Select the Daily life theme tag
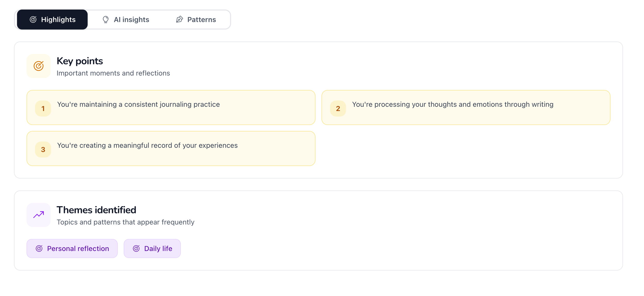Screen dimensions: 644x296 (x=152, y=248)
